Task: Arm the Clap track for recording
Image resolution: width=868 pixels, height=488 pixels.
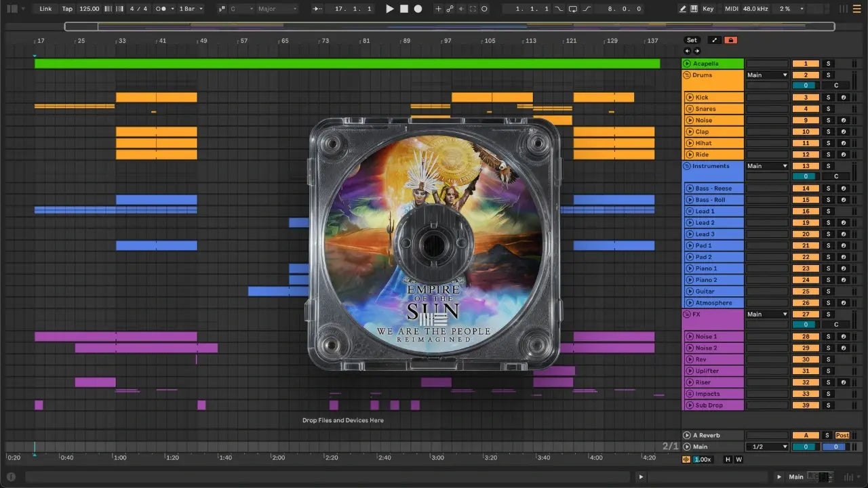Action: coord(844,132)
